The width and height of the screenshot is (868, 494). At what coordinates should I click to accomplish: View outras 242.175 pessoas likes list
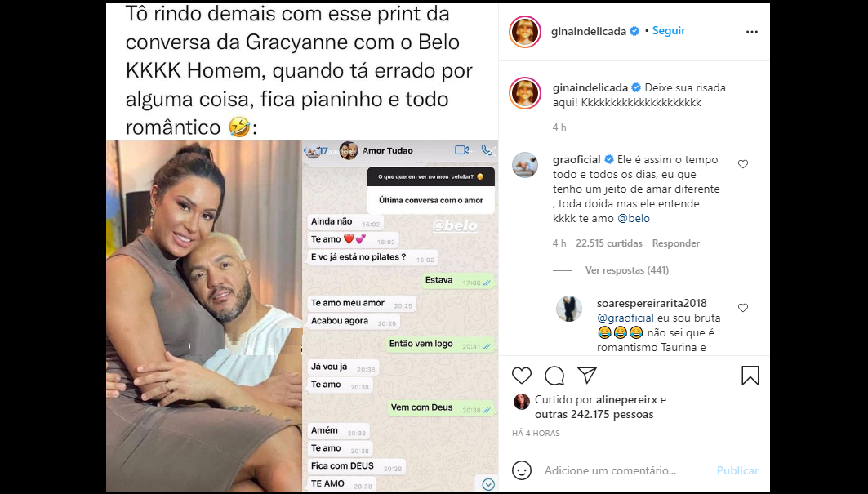coord(594,414)
